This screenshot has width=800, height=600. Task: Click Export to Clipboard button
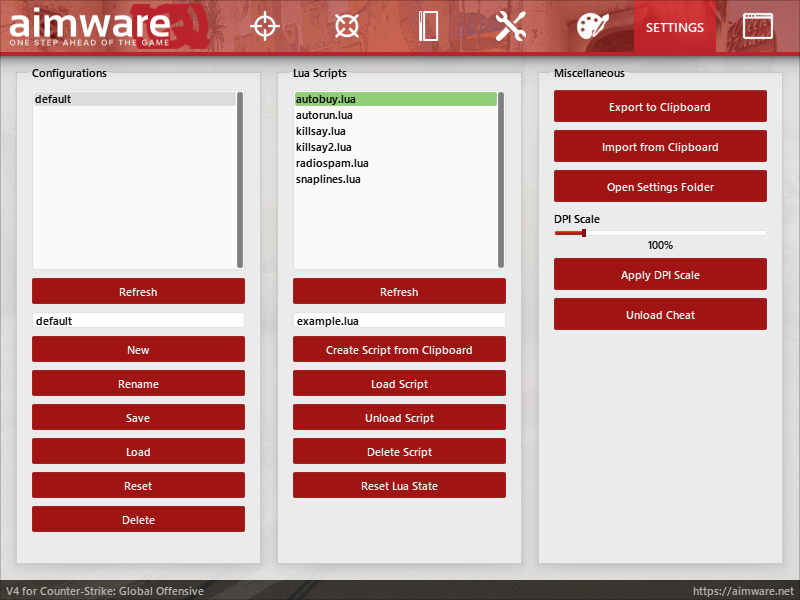point(660,107)
